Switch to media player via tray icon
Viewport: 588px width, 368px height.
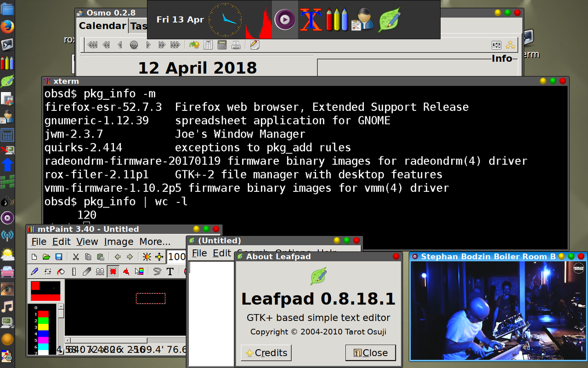point(285,19)
